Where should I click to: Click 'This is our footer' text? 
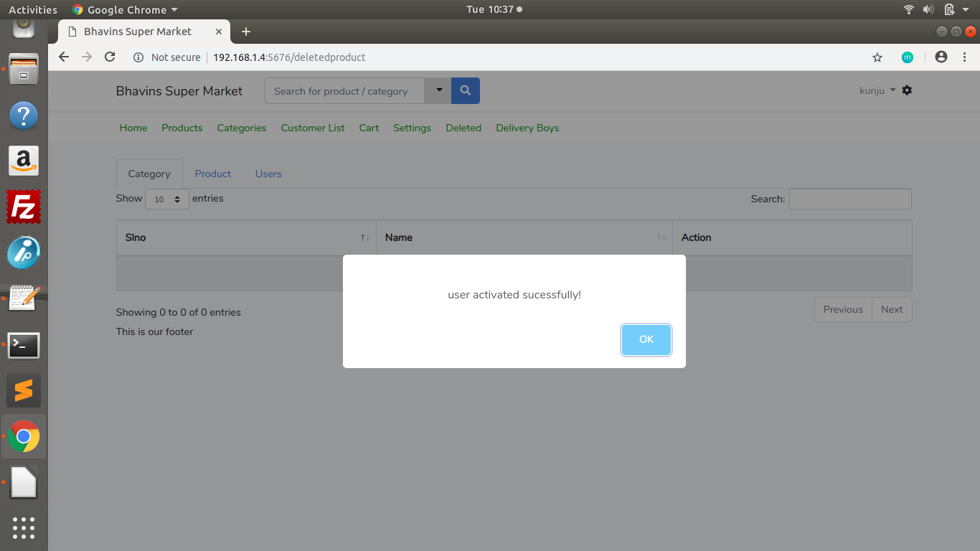155,331
